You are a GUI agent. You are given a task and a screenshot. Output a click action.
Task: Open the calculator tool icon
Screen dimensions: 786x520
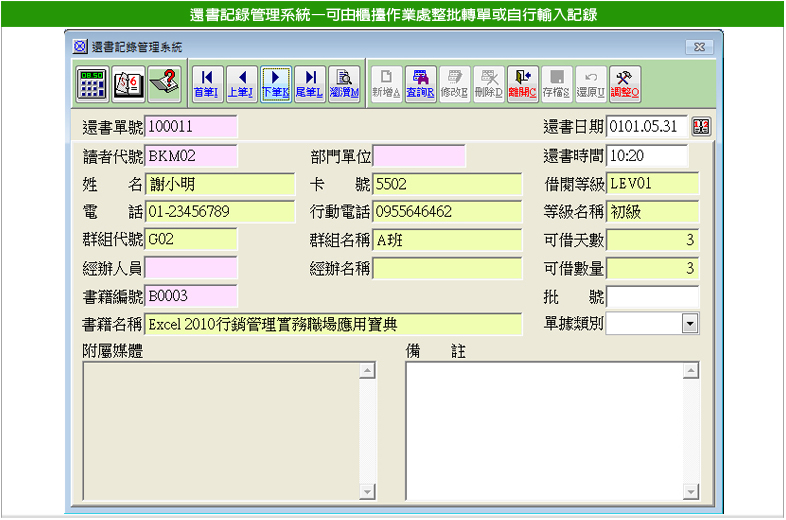click(92, 83)
